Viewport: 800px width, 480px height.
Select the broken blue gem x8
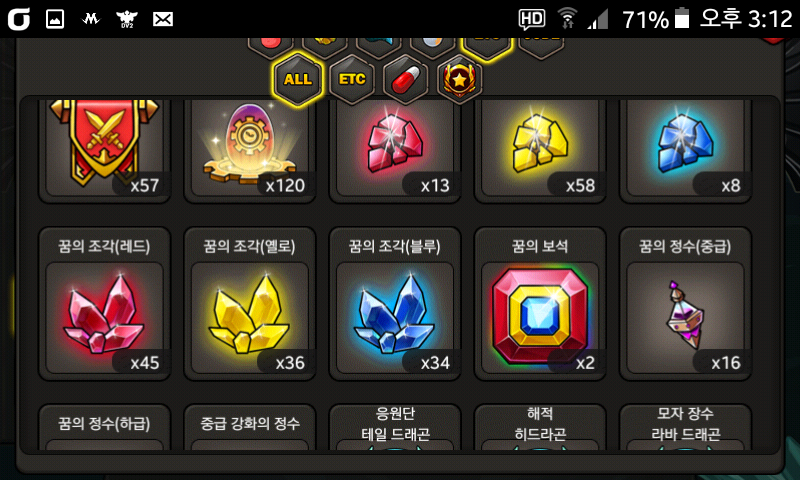[685, 149]
